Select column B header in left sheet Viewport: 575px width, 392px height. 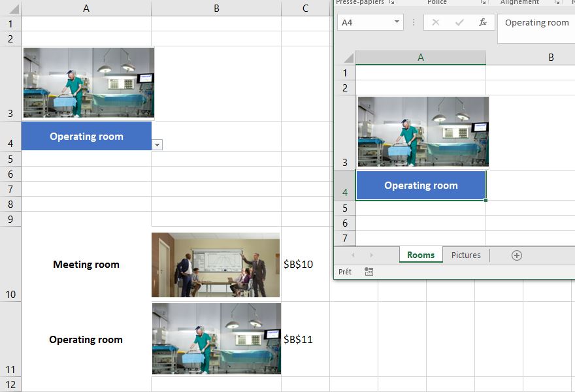216,8
